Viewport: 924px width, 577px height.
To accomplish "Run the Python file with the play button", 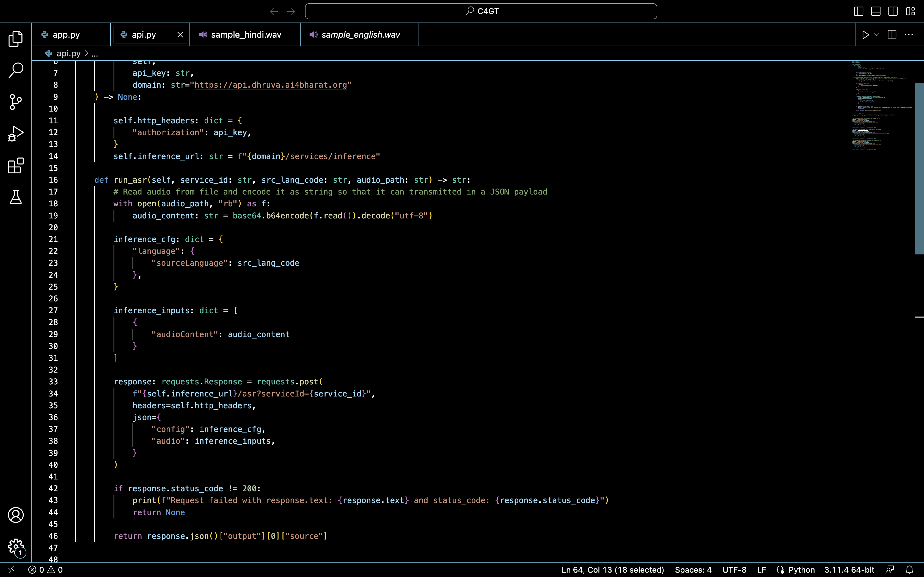I will coord(865,34).
